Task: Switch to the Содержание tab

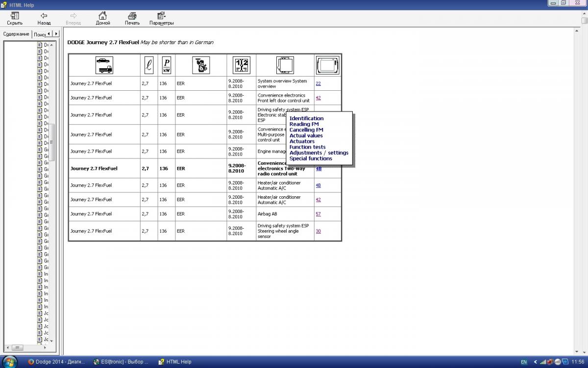Action: [17, 34]
